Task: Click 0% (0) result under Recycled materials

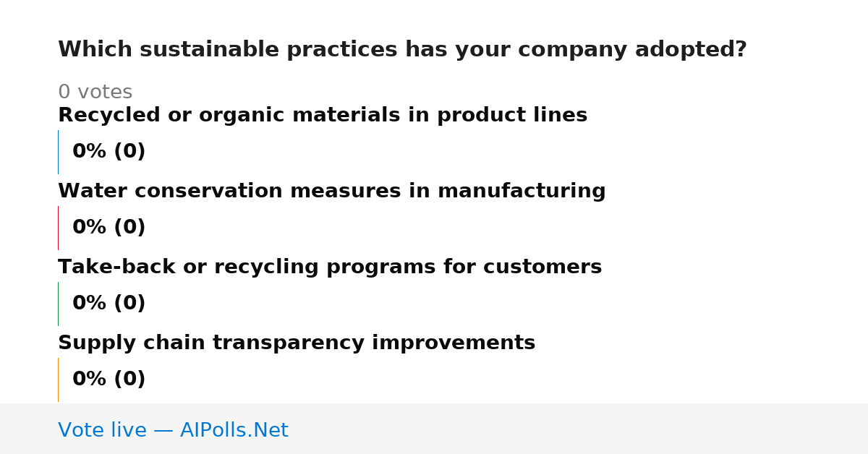Action: (x=109, y=152)
